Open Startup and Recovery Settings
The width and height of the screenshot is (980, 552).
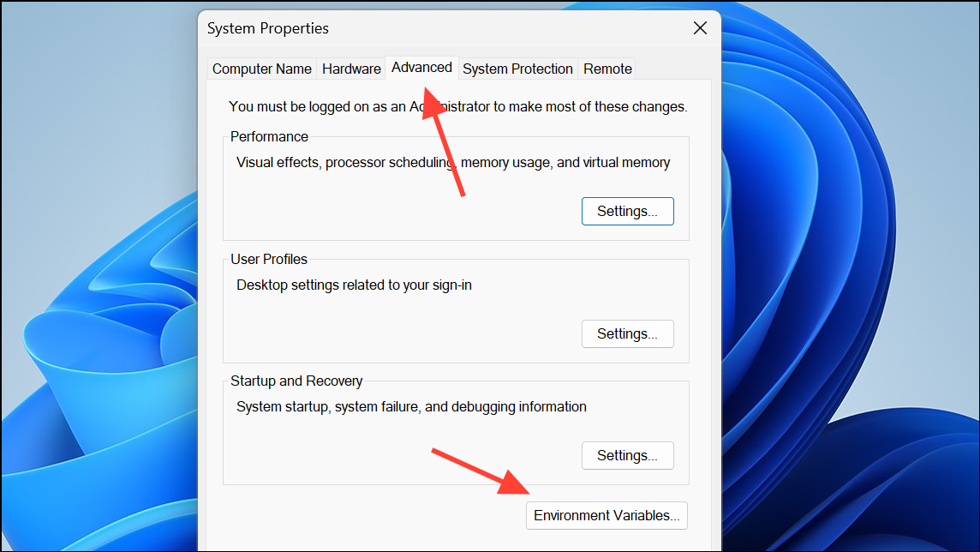pos(627,455)
